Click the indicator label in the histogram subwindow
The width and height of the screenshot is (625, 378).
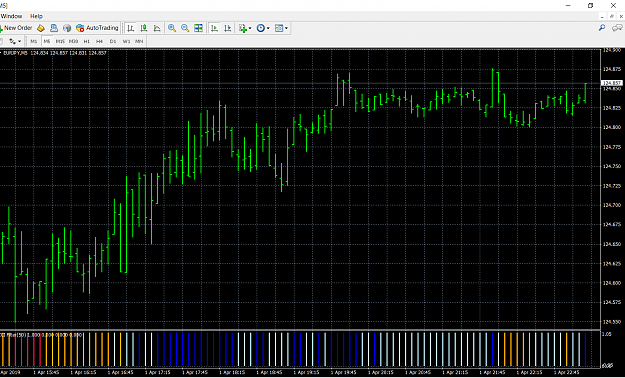[x=41, y=335]
